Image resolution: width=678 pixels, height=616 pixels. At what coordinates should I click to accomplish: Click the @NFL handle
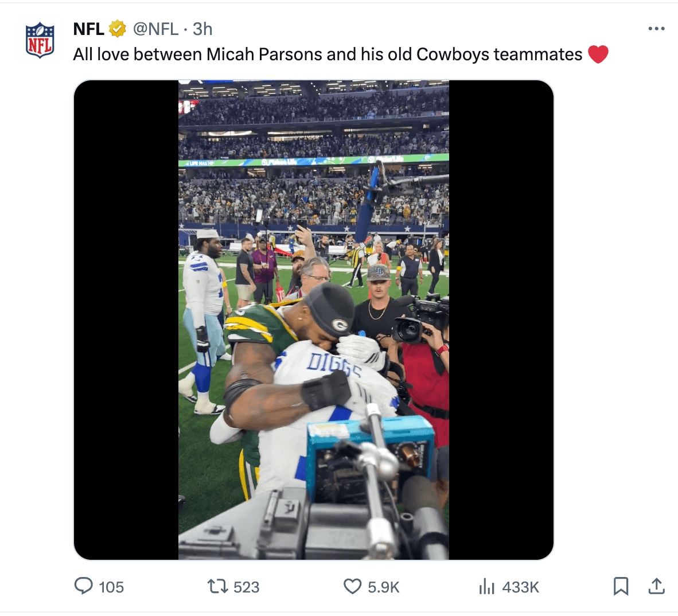[155, 29]
